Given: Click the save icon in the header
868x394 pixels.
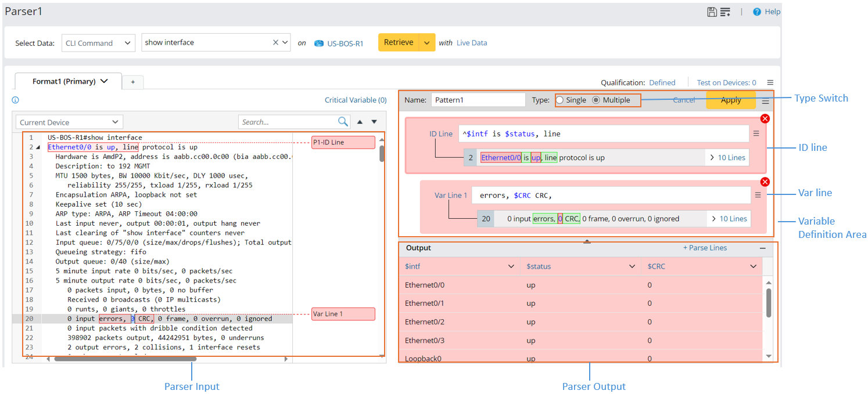Looking at the screenshot, I should point(712,12).
